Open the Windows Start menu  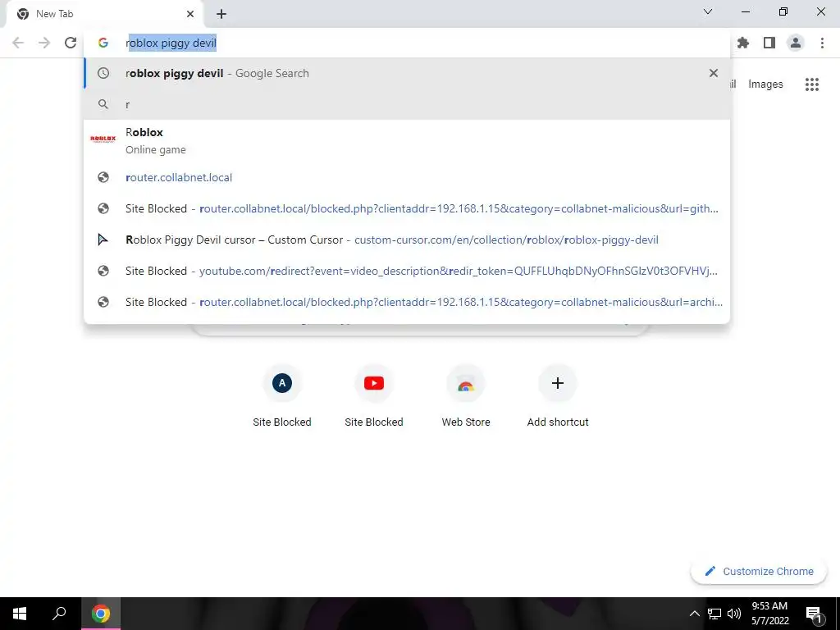pyautogui.click(x=20, y=614)
